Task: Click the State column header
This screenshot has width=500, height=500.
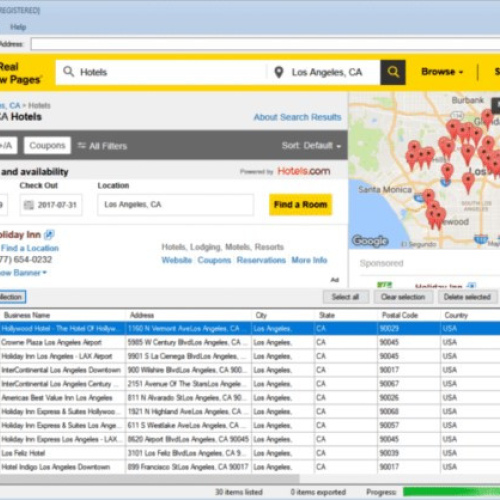Action: pyautogui.click(x=346, y=315)
